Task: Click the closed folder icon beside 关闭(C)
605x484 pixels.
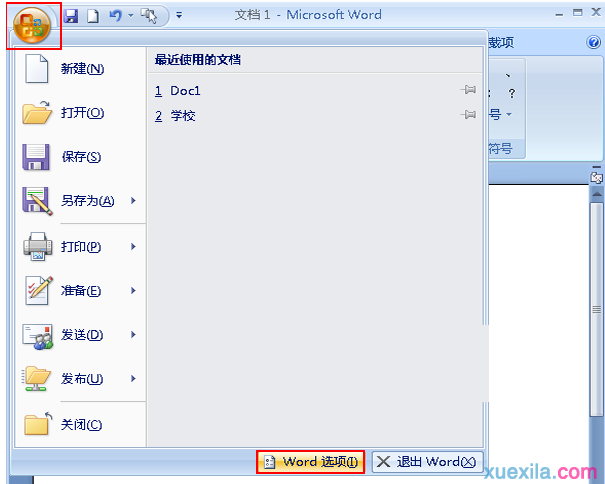Action: [38, 424]
